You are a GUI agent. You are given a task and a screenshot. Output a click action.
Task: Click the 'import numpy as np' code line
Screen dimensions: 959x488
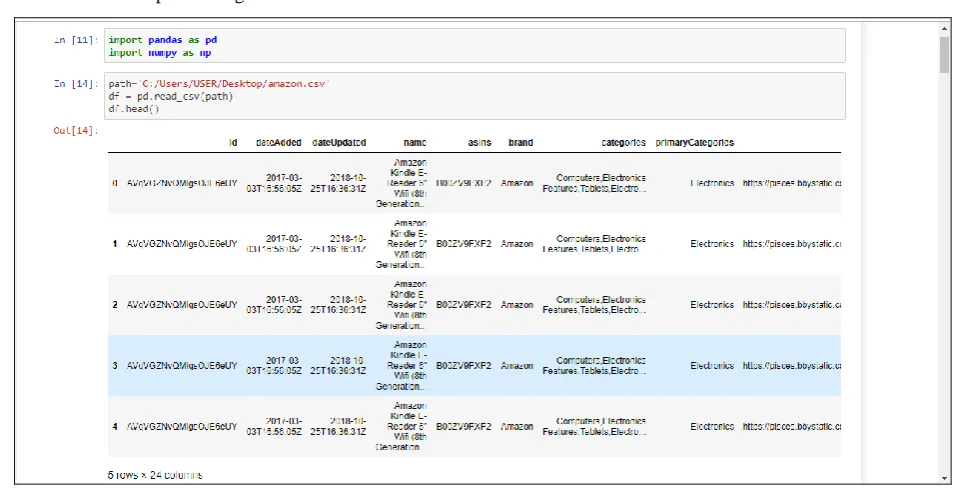click(x=160, y=53)
